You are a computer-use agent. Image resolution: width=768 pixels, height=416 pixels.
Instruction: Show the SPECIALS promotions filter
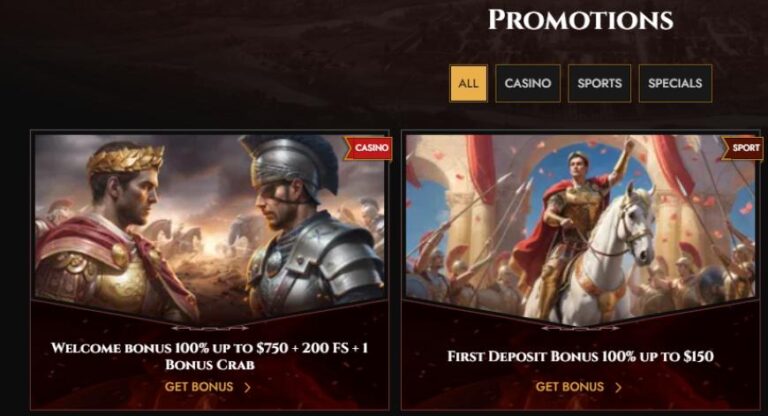point(675,83)
